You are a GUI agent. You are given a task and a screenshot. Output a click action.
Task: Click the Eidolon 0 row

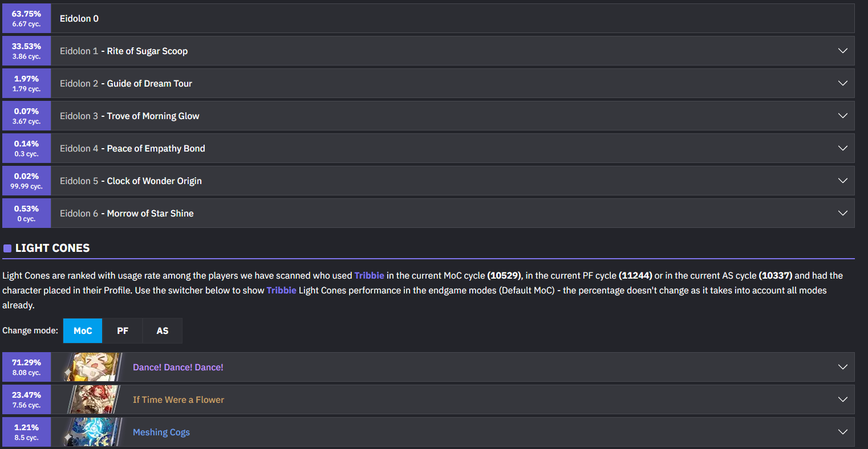(428, 18)
